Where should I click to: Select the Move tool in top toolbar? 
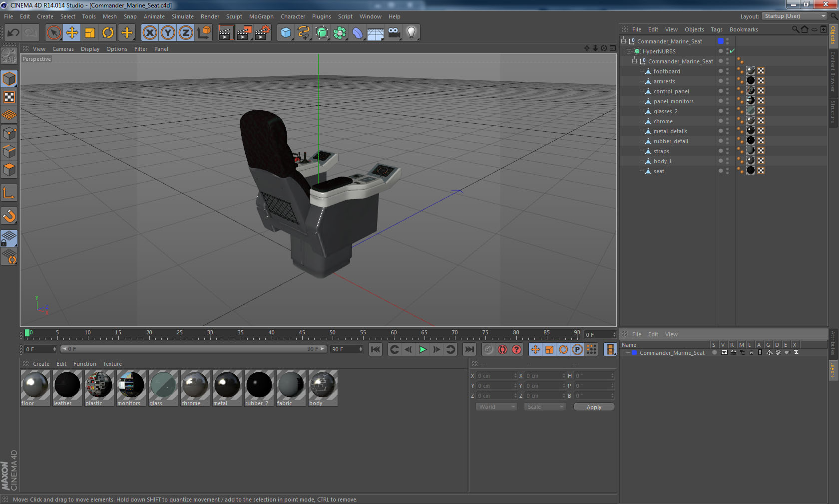tap(72, 33)
